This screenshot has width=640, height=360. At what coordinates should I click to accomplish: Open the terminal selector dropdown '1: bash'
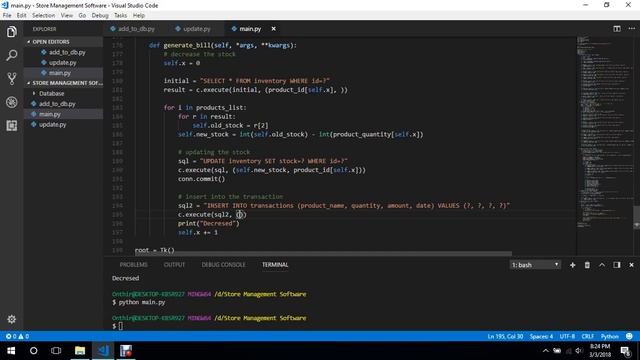(x=535, y=265)
